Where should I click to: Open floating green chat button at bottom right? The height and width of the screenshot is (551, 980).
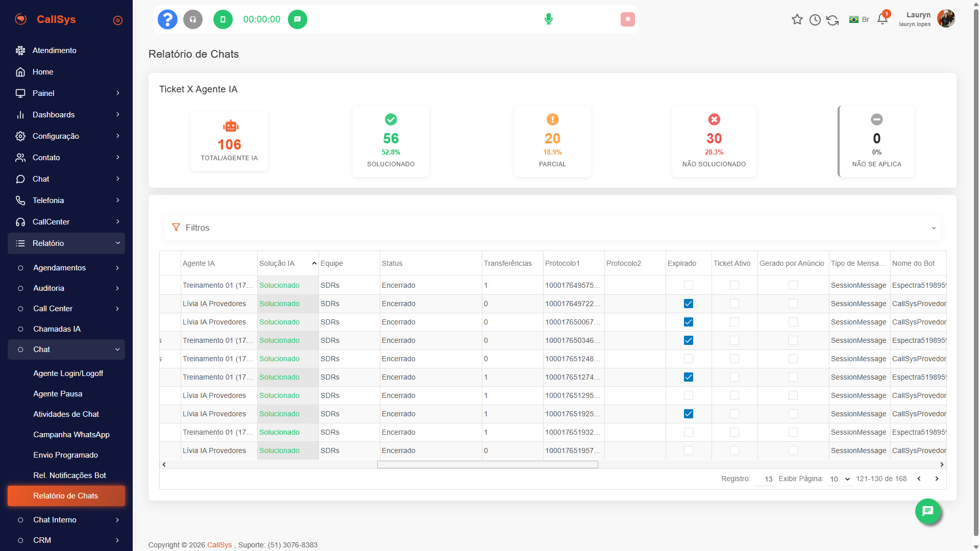pos(928,511)
